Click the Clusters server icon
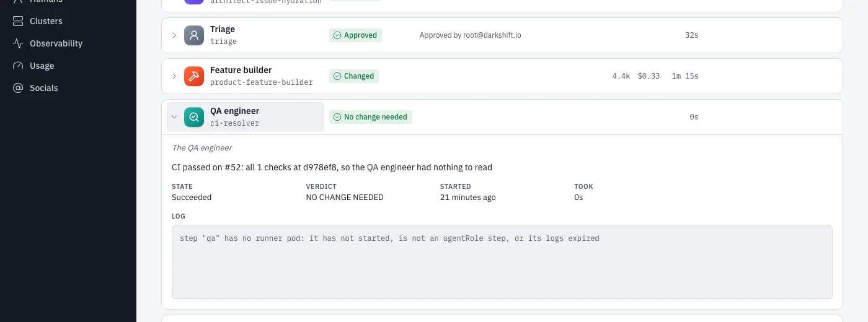Screen dimensions: 868x322 18,21
